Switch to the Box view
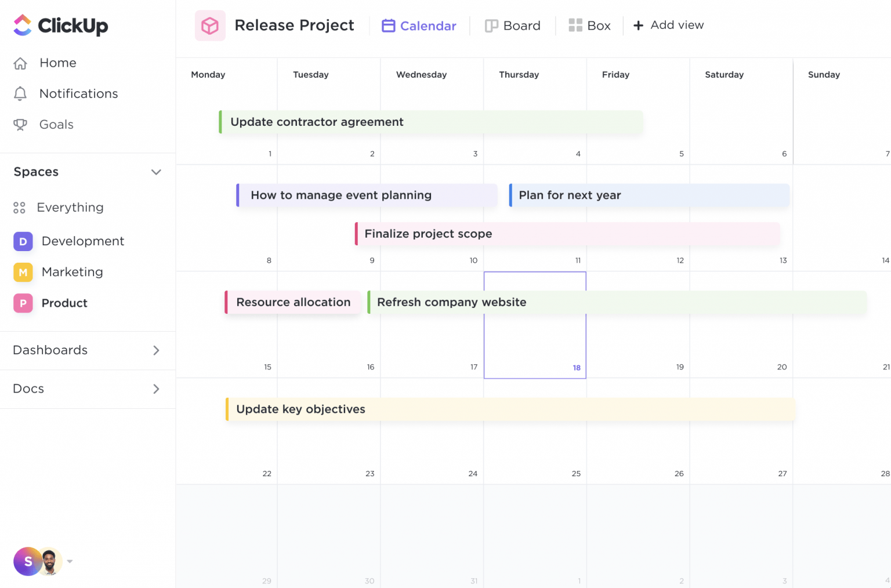891x588 pixels. point(589,26)
